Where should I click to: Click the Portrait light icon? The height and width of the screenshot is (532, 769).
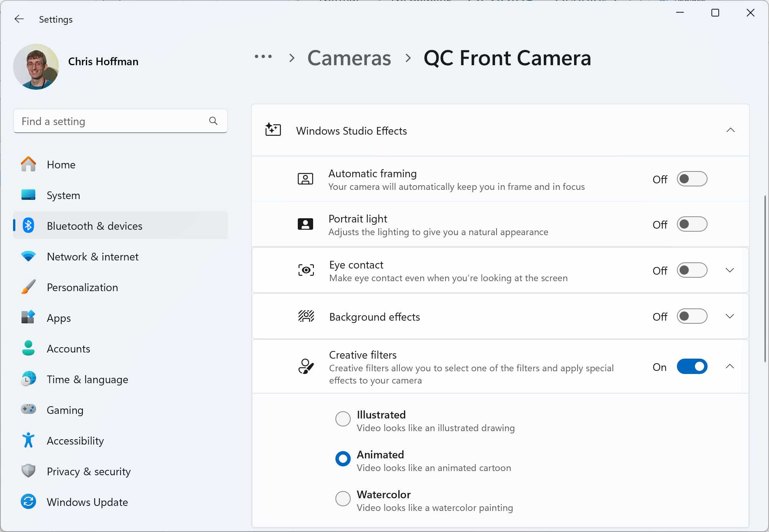(x=305, y=224)
